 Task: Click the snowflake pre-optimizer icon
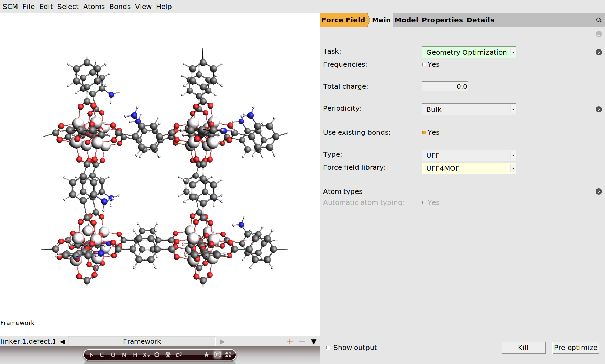[167, 355]
